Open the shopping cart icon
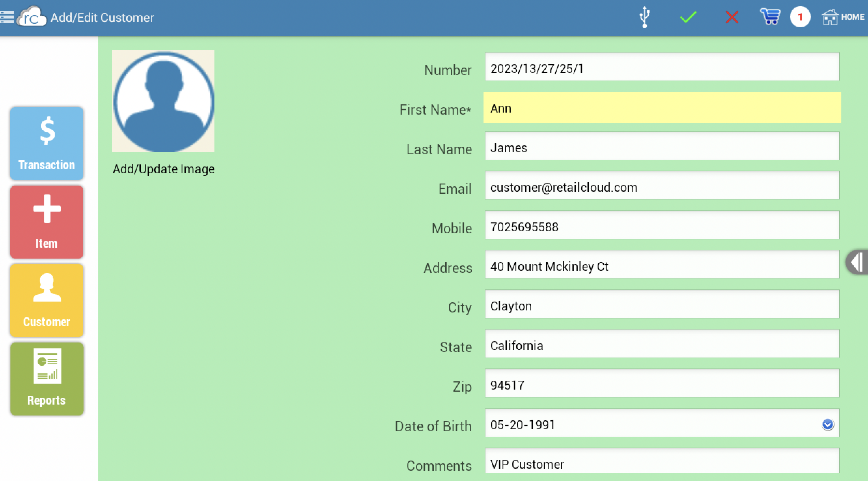This screenshot has width=868, height=481. 770,17
